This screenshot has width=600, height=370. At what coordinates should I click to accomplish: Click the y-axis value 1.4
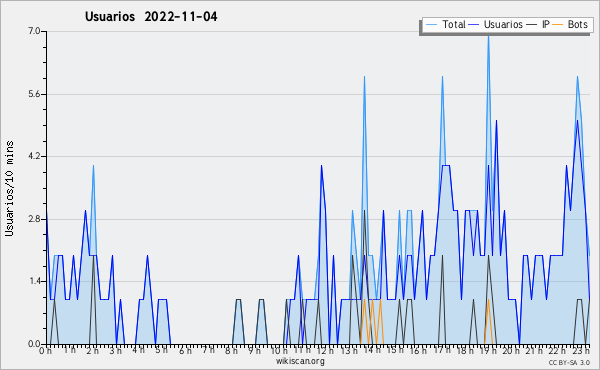[x=34, y=282]
